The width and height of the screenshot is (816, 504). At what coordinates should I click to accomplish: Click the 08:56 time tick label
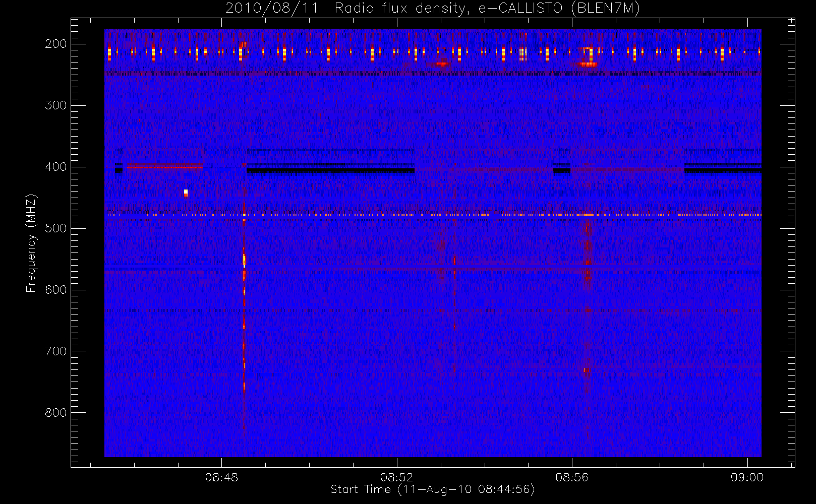(572, 477)
